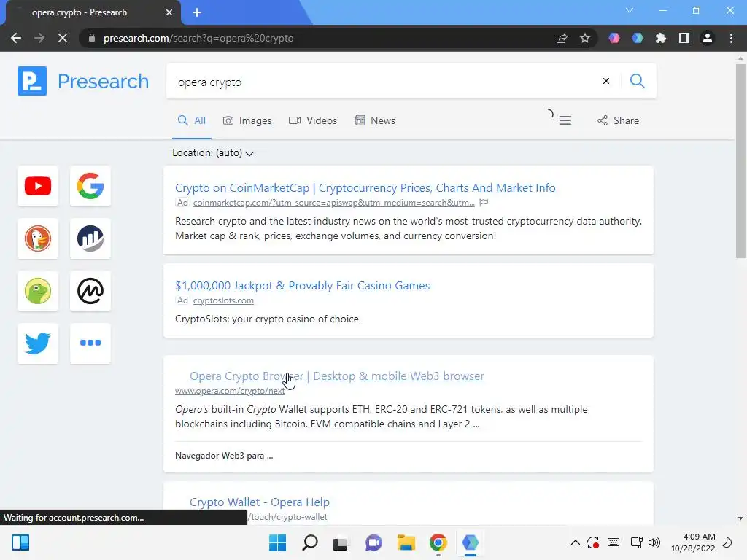Switch to the Videos tab
The height and width of the screenshot is (560, 747).
[x=313, y=120]
